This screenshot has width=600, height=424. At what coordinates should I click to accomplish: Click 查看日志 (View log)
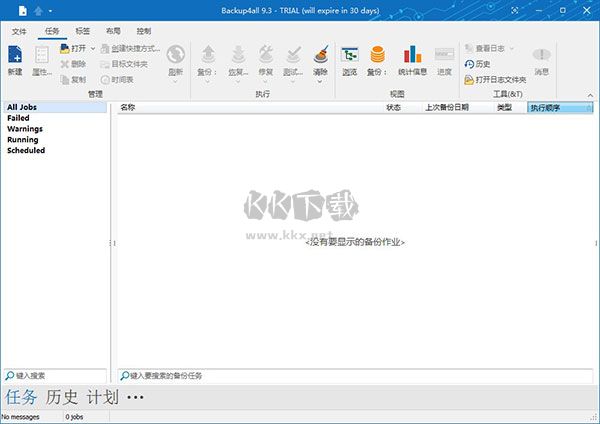coord(485,49)
